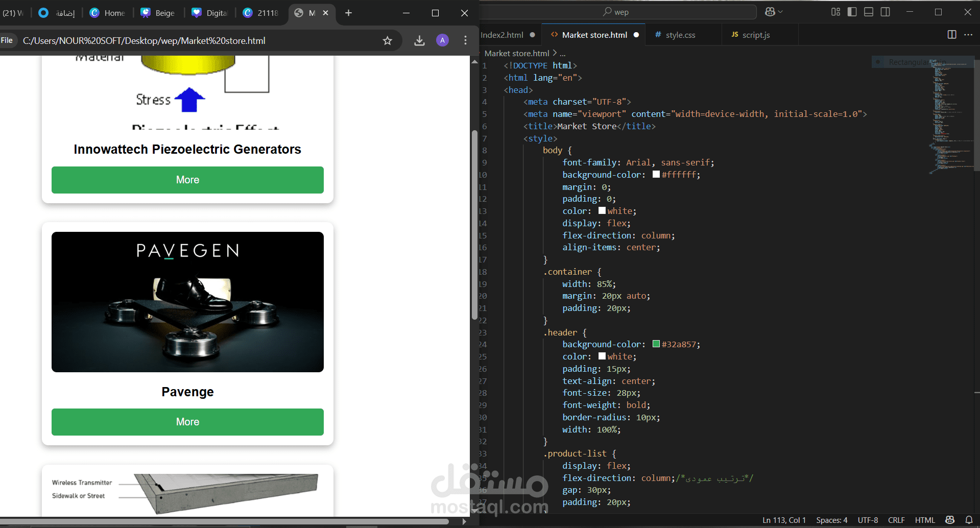Switch to the 21118 browser tab

261,13
